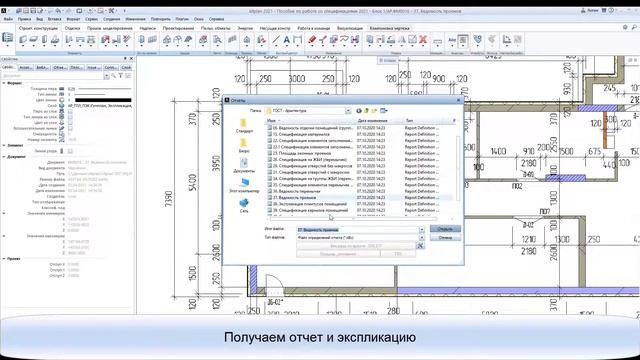This screenshot has height=360, width=640.
Task: Open Этот компьютер shortcut
Action: 244,186
